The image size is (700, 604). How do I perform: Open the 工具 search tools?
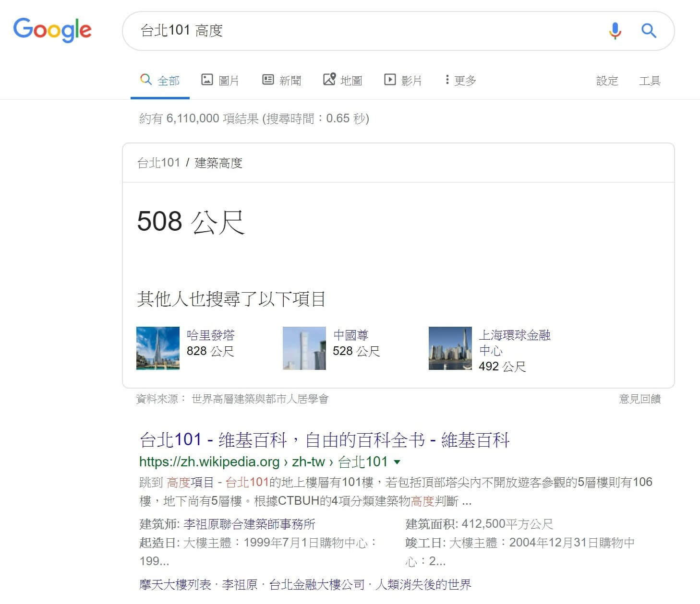point(650,81)
